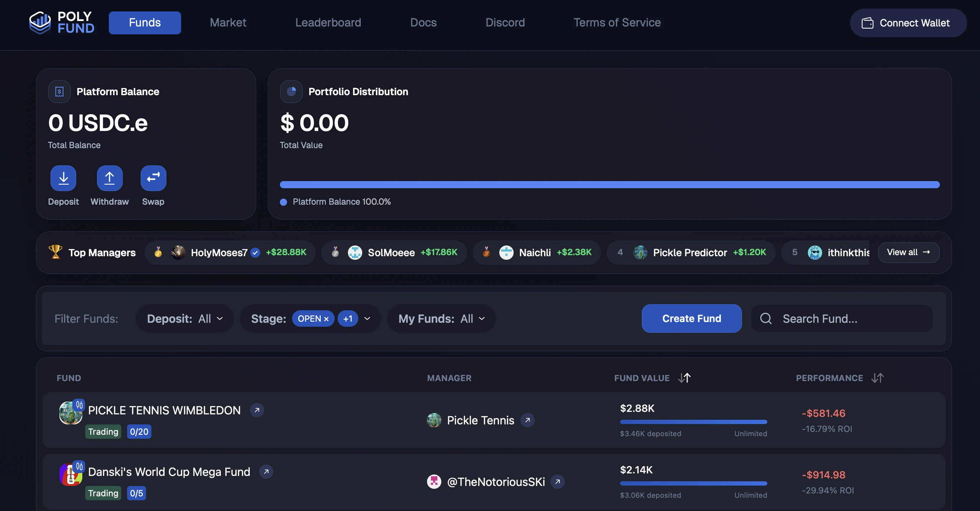Open Danski's World Cup Mega Fund avatar
Image resolution: width=980 pixels, height=511 pixels.
click(71, 474)
